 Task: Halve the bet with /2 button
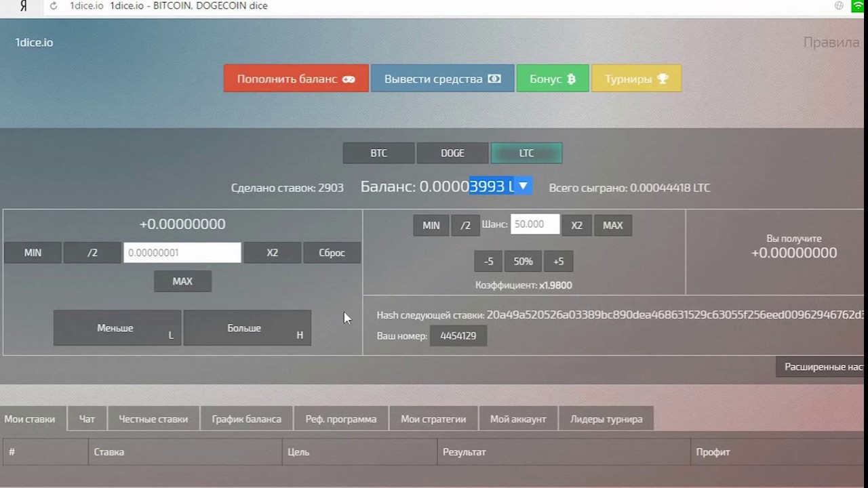point(92,253)
